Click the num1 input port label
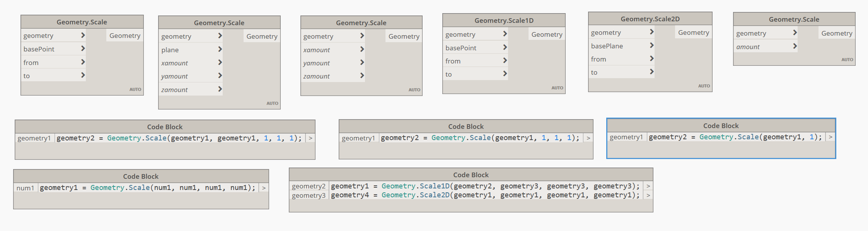Image resolution: width=868 pixels, height=231 pixels. pyautogui.click(x=25, y=188)
